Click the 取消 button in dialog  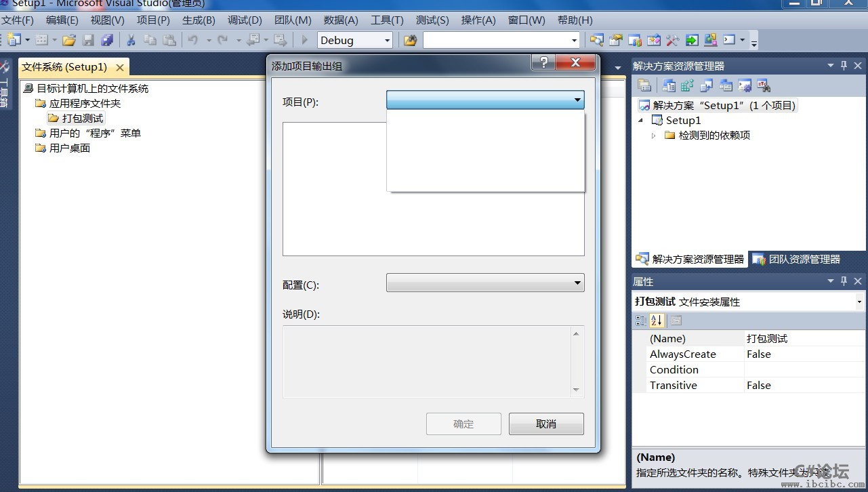click(x=546, y=424)
